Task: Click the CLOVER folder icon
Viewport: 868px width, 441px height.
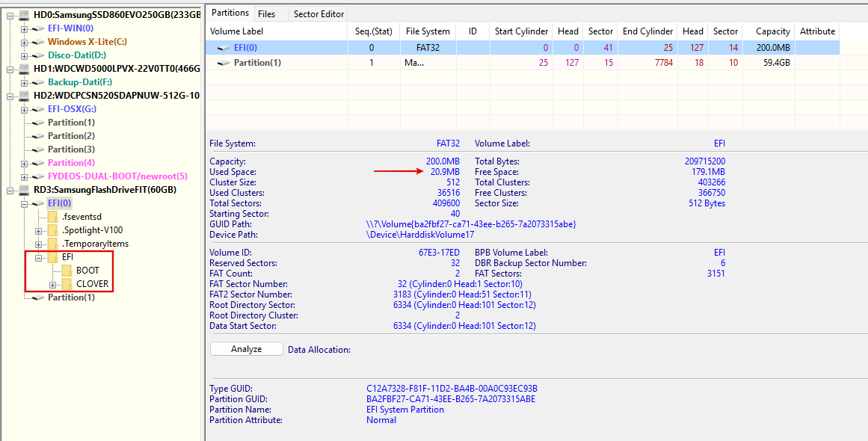Action: [67, 284]
